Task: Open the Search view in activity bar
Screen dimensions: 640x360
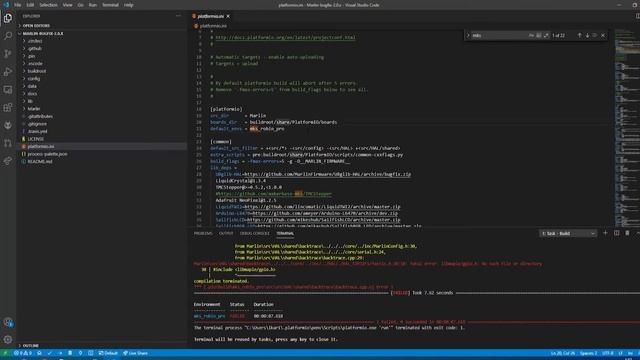Action: 8,36
